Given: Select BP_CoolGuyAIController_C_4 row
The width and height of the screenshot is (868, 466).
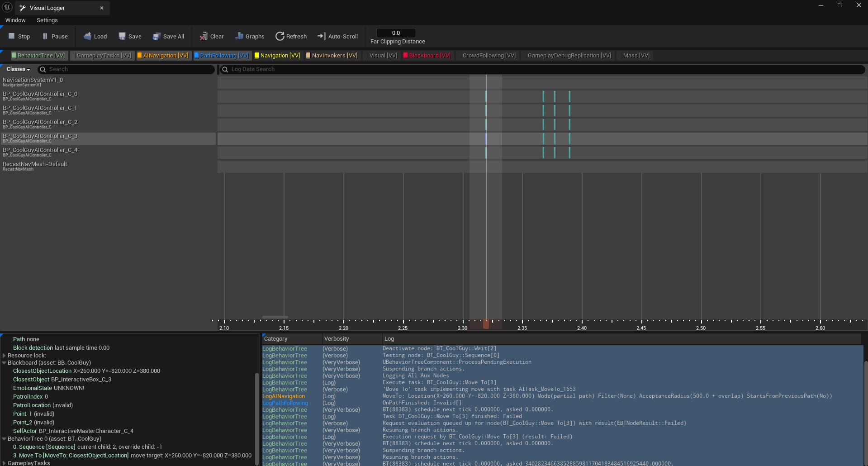Looking at the screenshot, I should (x=108, y=152).
